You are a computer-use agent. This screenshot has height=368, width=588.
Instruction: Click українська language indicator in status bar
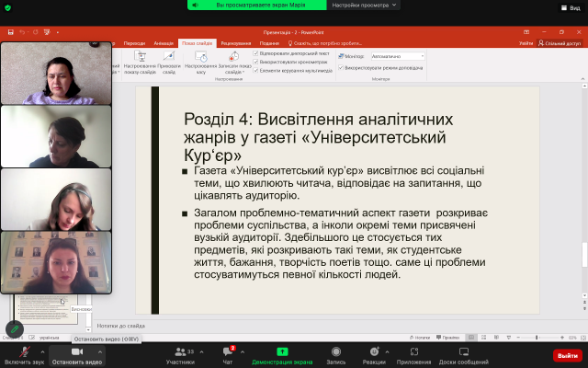click(x=49, y=338)
